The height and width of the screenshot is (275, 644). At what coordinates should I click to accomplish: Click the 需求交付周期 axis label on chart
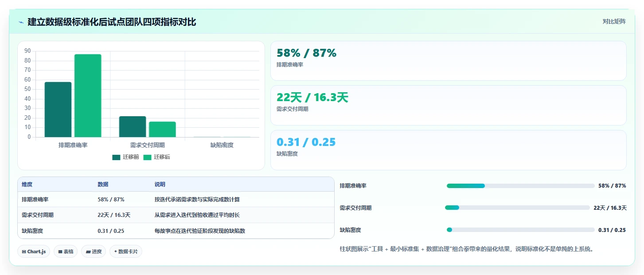147,145
